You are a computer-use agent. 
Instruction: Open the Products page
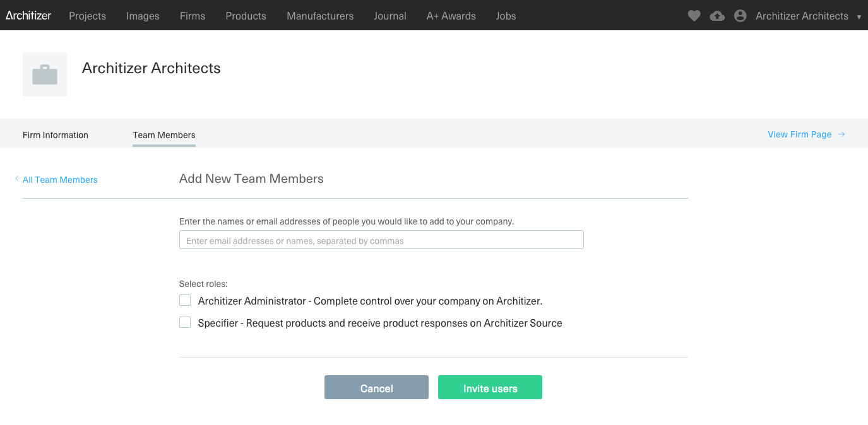246,16
